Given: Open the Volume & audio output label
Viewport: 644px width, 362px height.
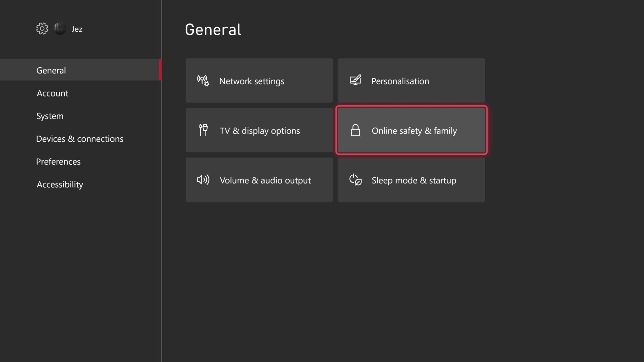Looking at the screenshot, I should 265,180.
